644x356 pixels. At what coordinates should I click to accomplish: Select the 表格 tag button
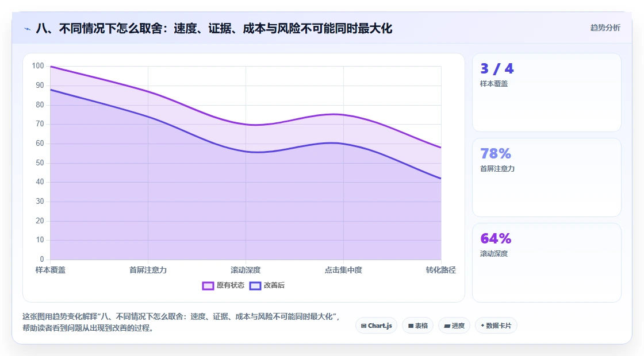click(417, 326)
